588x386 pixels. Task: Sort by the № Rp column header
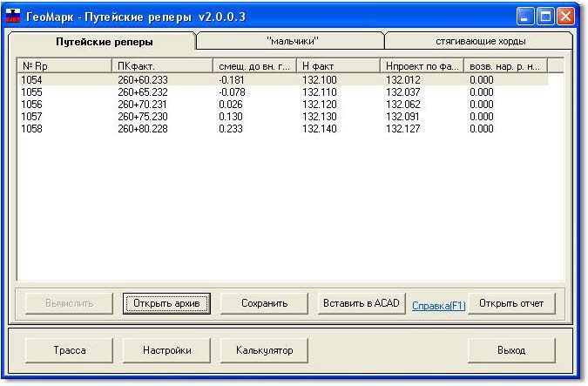pos(65,65)
